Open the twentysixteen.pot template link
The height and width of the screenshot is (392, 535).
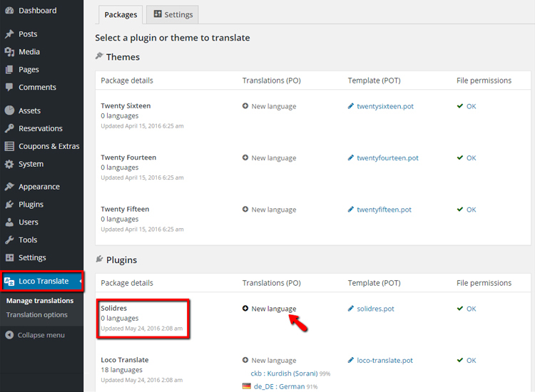click(385, 106)
